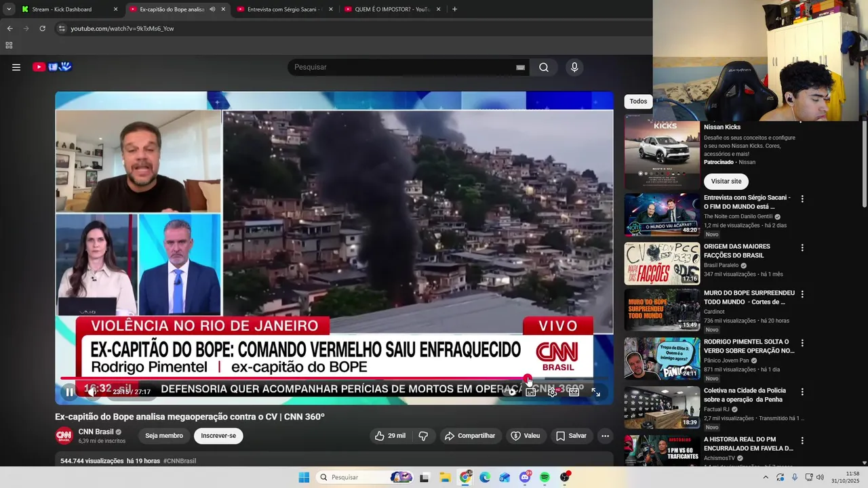Click Seja membro button
The width and height of the screenshot is (868, 488).
tap(164, 436)
